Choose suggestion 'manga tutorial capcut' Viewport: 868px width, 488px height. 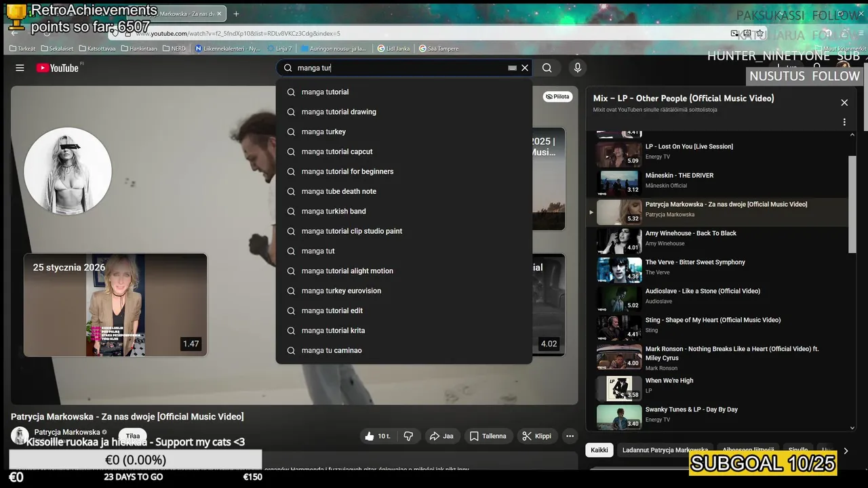tap(403, 152)
